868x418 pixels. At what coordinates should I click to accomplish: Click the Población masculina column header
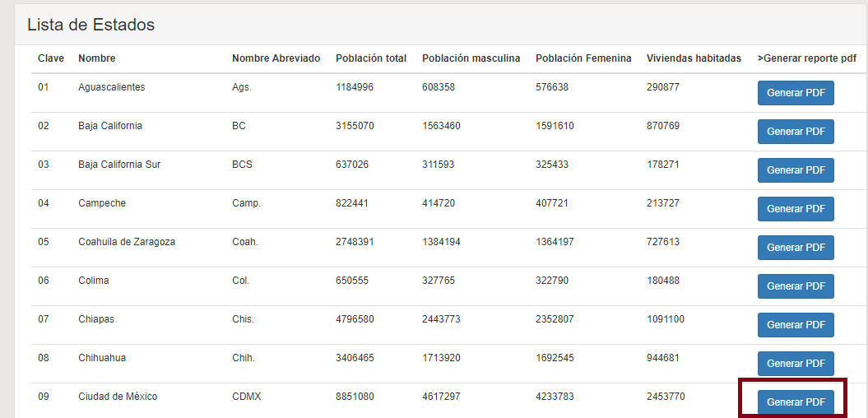coord(471,58)
